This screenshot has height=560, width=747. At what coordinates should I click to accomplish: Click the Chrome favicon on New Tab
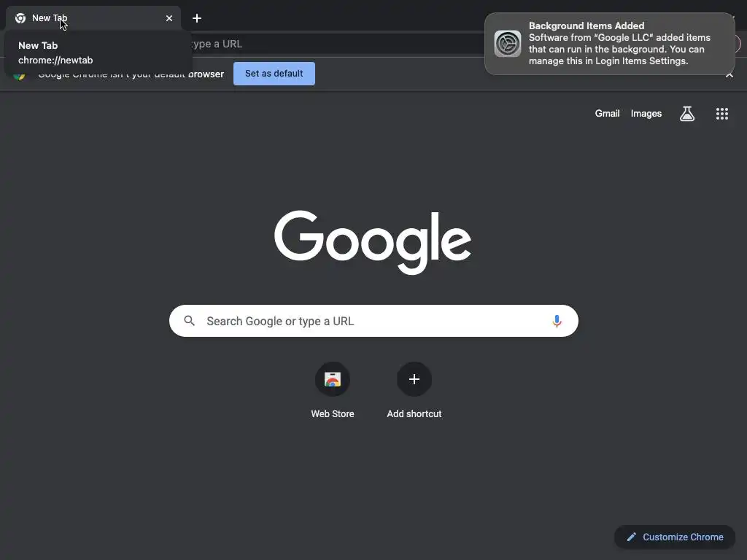pyautogui.click(x=20, y=18)
